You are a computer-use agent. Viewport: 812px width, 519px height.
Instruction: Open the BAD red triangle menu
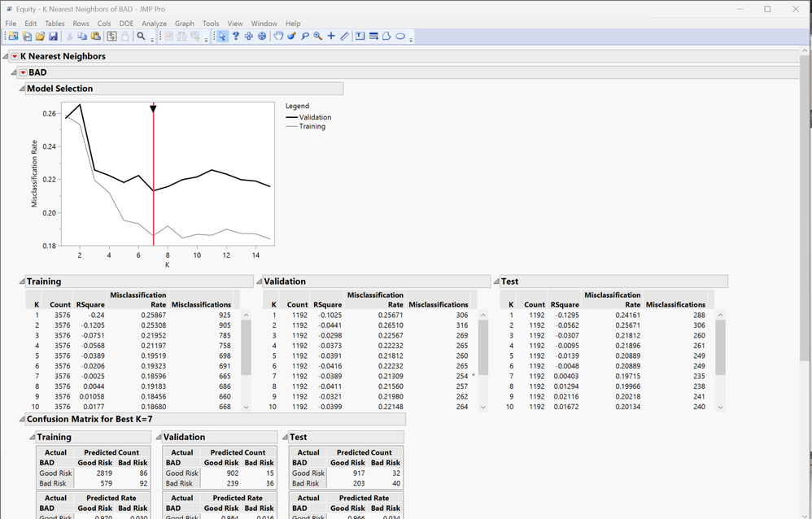tap(23, 72)
